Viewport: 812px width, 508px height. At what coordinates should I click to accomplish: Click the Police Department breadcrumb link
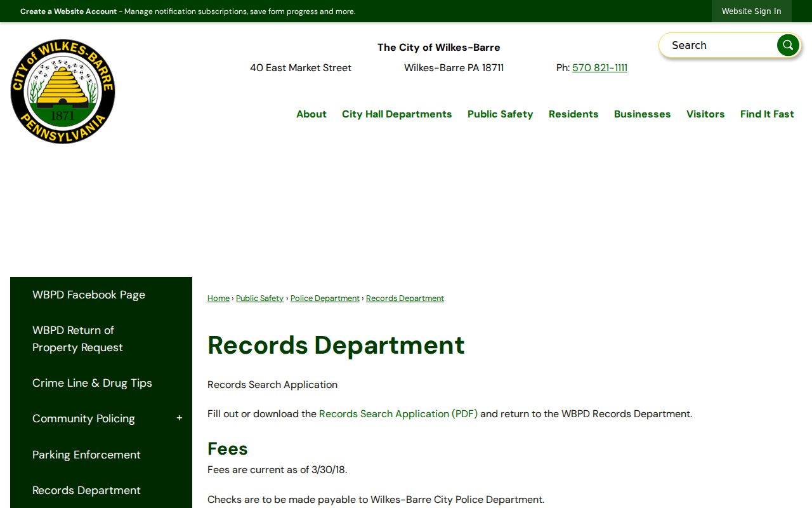tap(325, 298)
